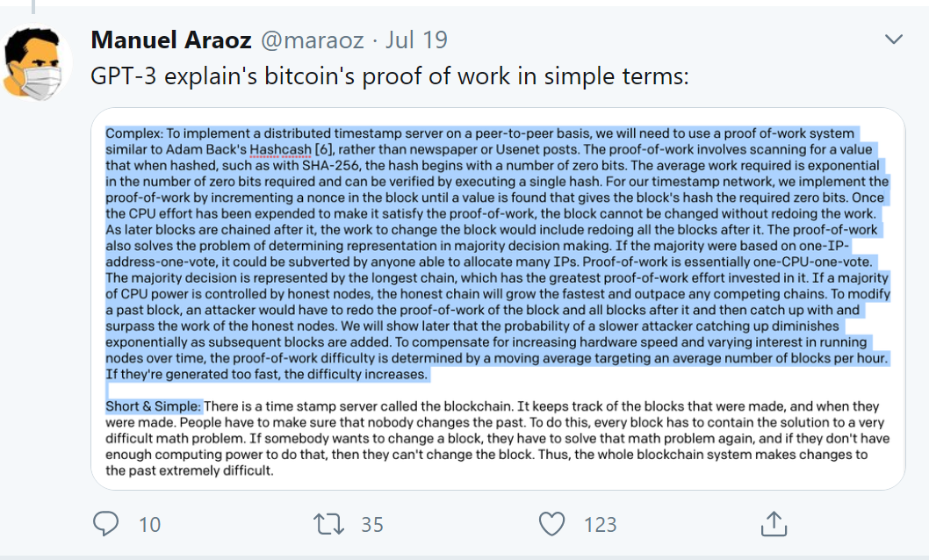Click the highlighted "Short & Simple:" label
Screen dimensions: 929x560
(154, 406)
